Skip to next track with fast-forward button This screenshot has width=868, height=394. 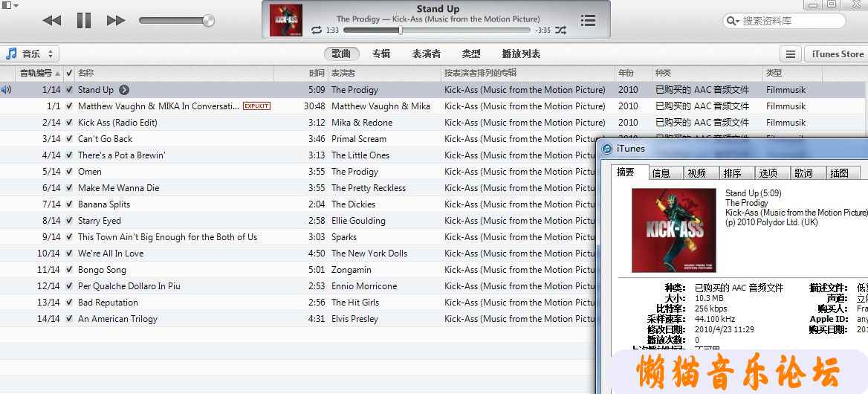(x=116, y=21)
